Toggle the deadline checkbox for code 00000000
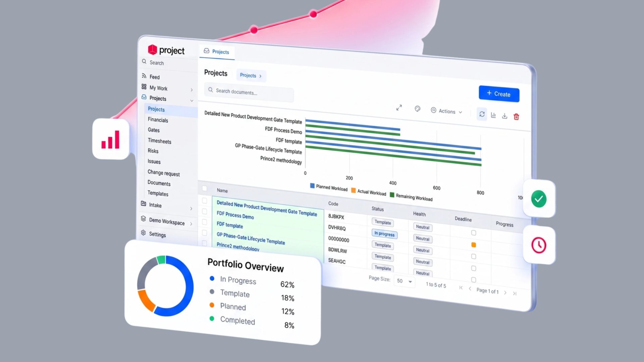Screen dimensions: 644x362 pyautogui.click(x=474, y=256)
